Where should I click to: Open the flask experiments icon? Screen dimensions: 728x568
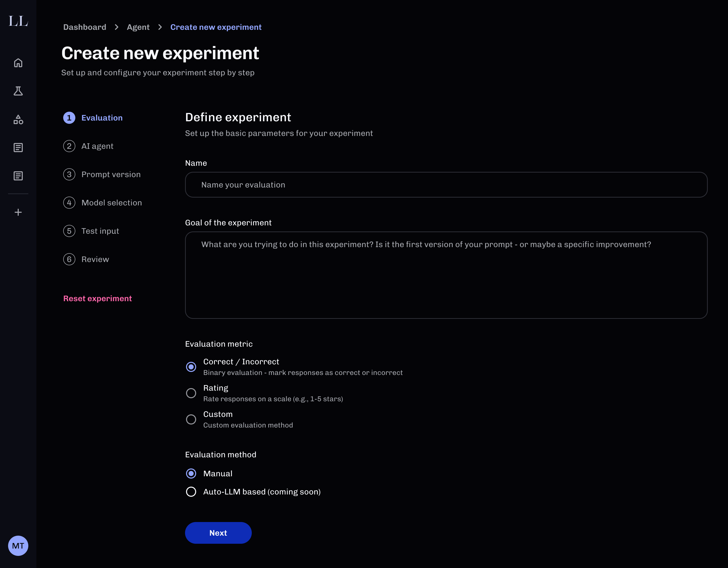tap(18, 91)
